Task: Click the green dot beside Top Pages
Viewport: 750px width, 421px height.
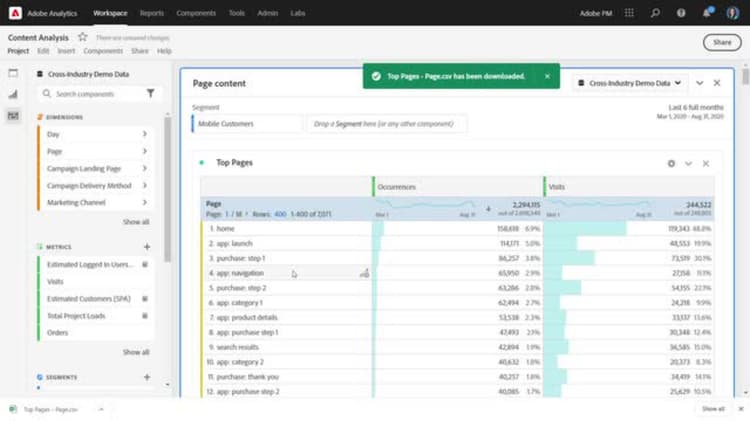Action: (x=201, y=163)
